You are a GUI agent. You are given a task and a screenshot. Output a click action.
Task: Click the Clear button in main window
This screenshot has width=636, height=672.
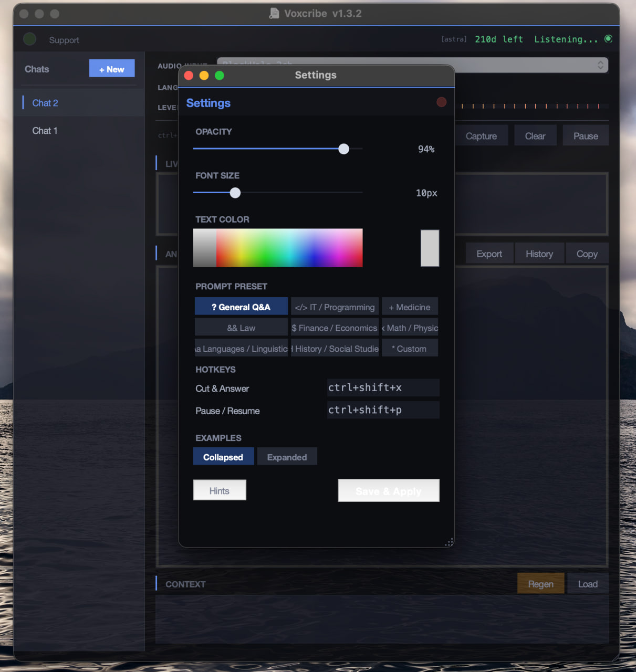(x=535, y=136)
